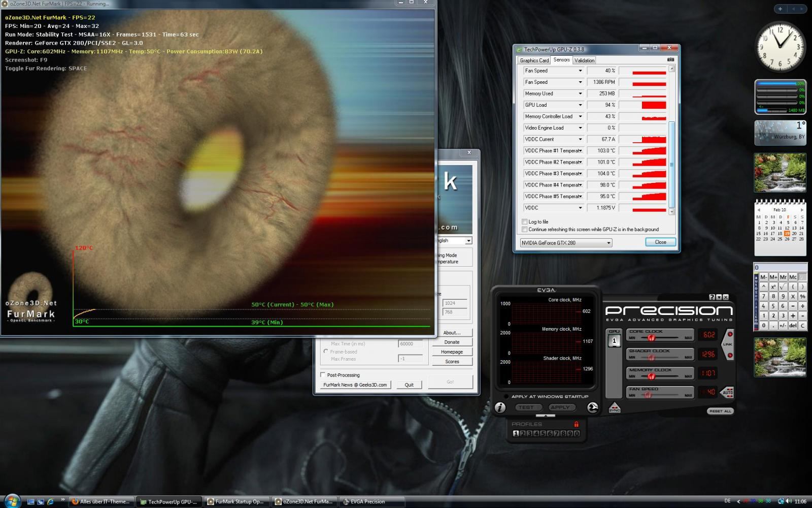Open the VDDC Current sensor dropdown

(581, 139)
